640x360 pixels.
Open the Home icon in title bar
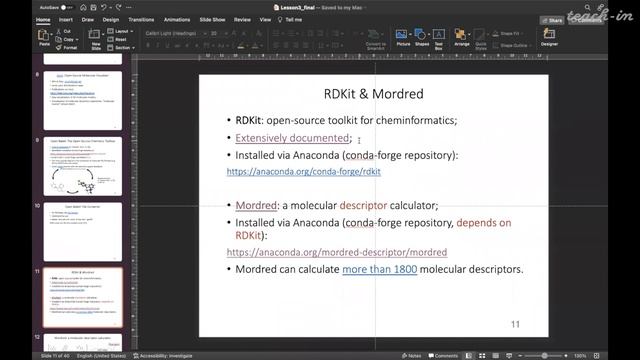[83, 7]
